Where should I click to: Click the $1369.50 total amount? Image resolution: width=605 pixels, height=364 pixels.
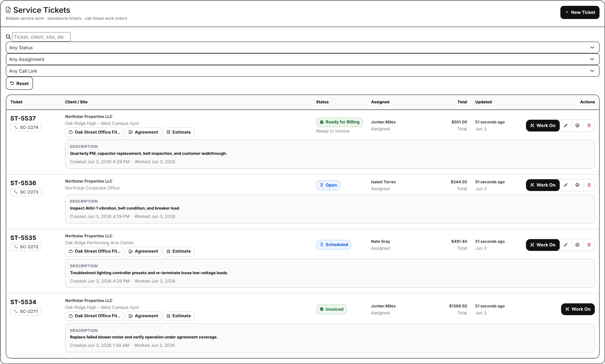point(458,306)
